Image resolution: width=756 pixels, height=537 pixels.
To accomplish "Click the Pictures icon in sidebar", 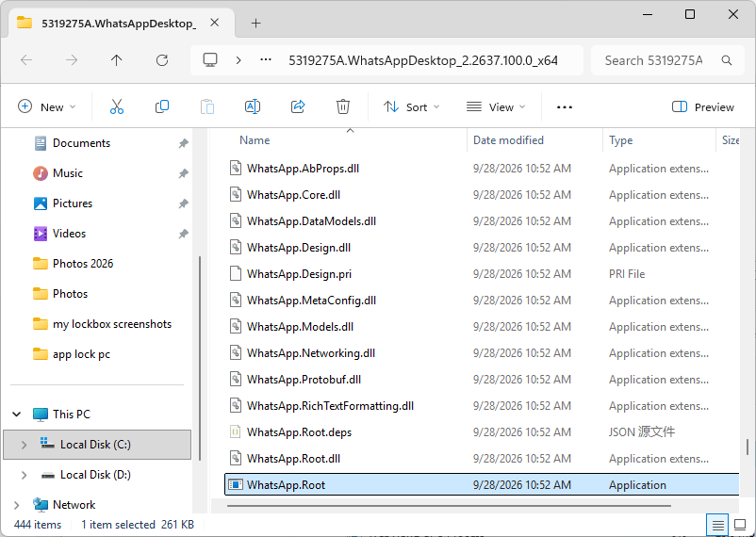I will click(x=41, y=203).
